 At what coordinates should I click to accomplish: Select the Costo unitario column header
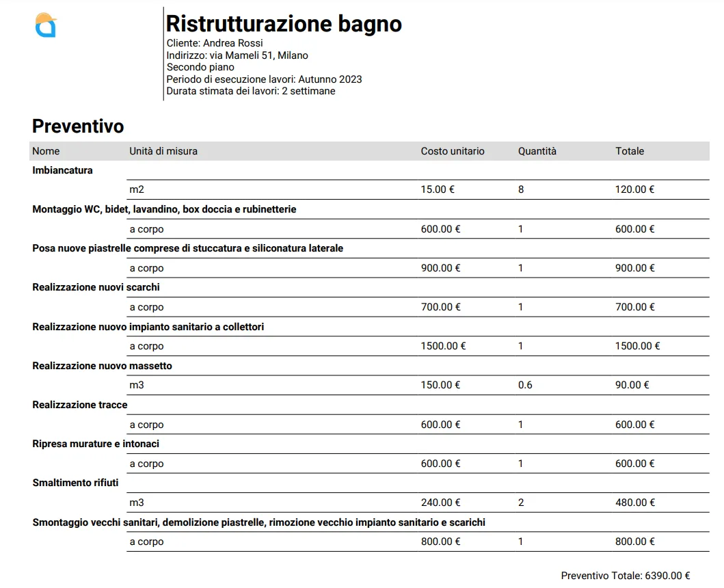coord(453,151)
